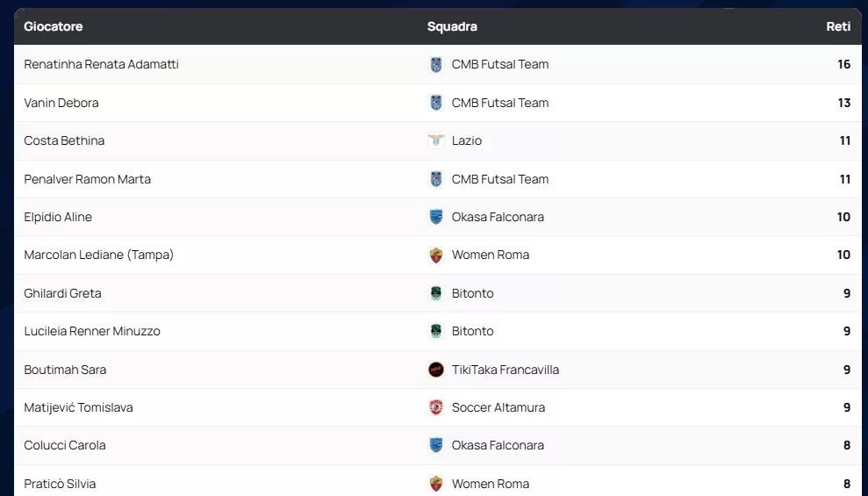Click Colucci Carola's goal count 8
Screen dimensions: 868x496
(847, 445)
